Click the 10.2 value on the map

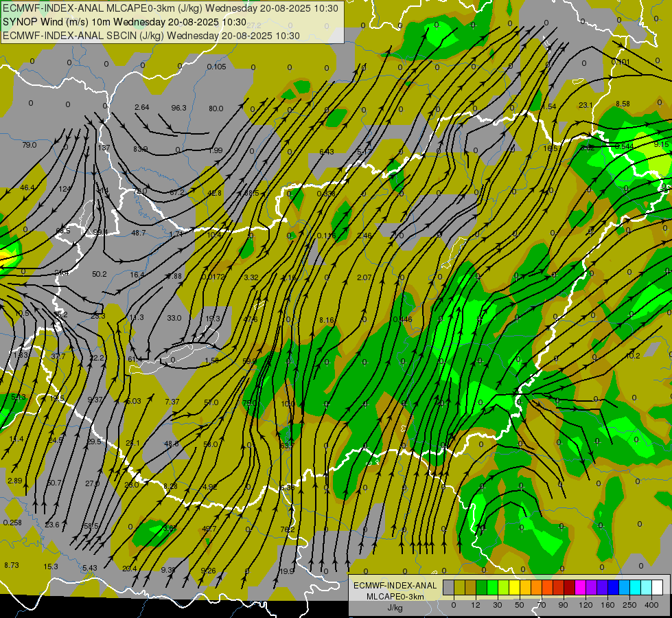pyautogui.click(x=633, y=356)
